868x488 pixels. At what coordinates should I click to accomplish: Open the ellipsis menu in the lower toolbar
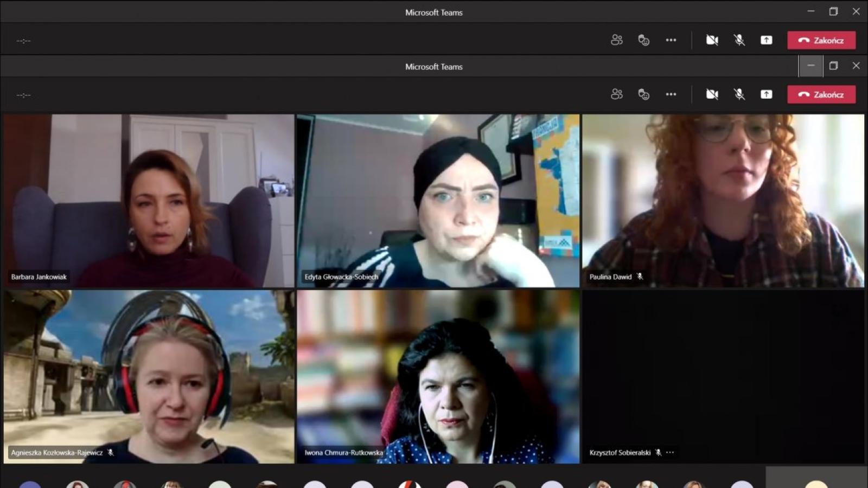click(671, 94)
